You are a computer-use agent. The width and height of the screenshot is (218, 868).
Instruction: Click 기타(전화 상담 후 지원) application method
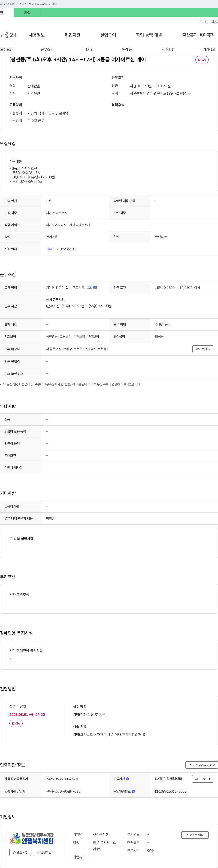point(89,715)
